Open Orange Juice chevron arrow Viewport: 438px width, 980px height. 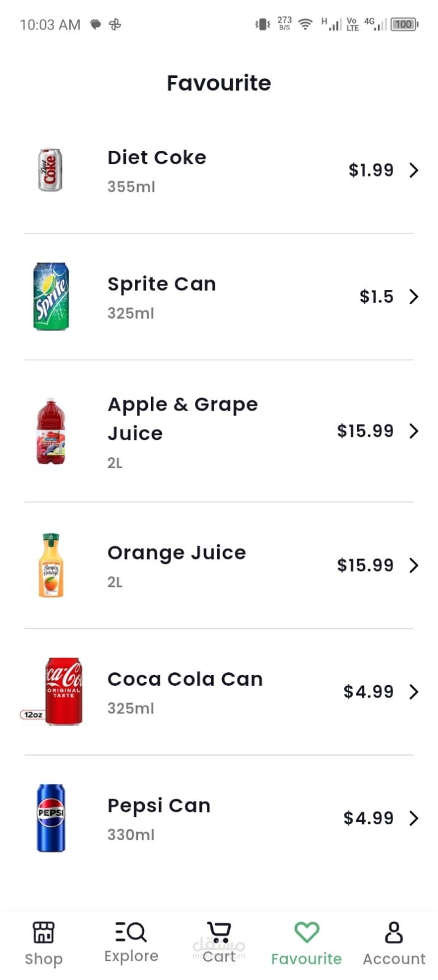[414, 565]
